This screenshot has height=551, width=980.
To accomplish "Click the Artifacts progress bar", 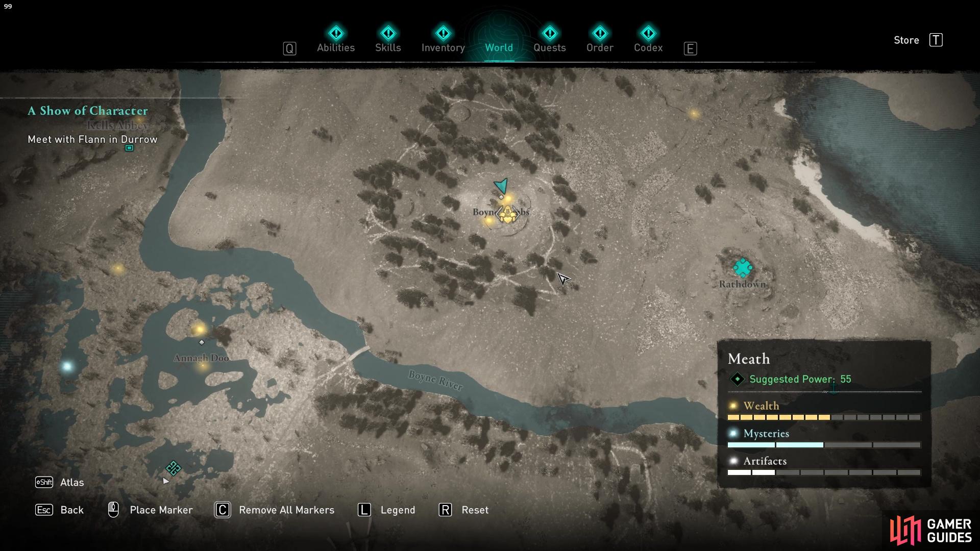I will click(824, 472).
